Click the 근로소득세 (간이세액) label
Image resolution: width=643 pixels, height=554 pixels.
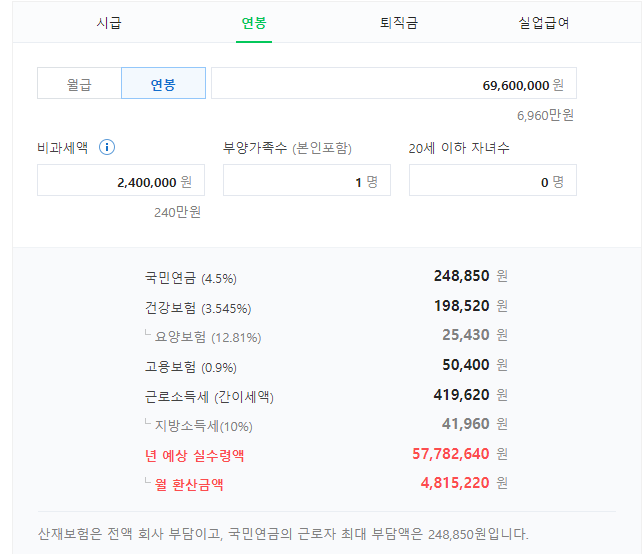pyautogui.click(x=209, y=397)
